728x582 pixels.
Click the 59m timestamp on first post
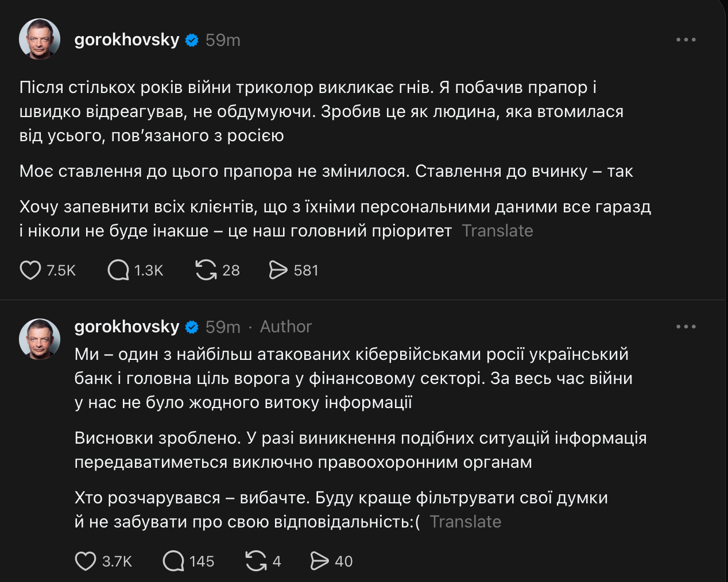tap(223, 40)
